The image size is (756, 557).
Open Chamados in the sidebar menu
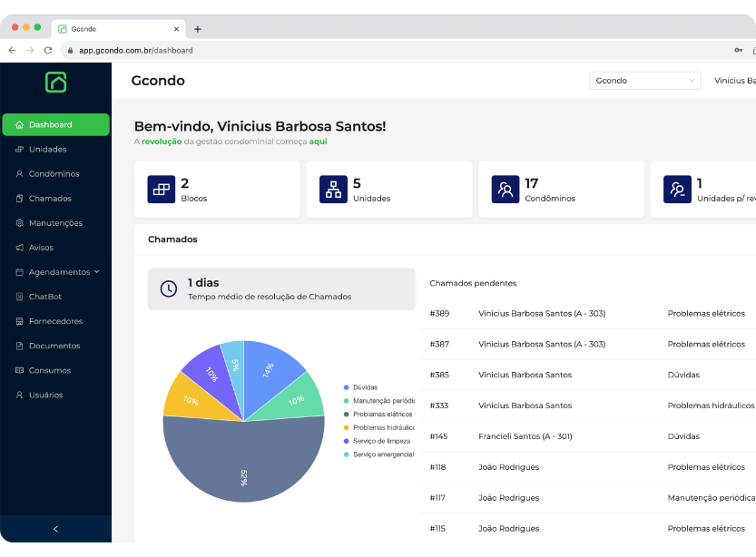pos(50,199)
